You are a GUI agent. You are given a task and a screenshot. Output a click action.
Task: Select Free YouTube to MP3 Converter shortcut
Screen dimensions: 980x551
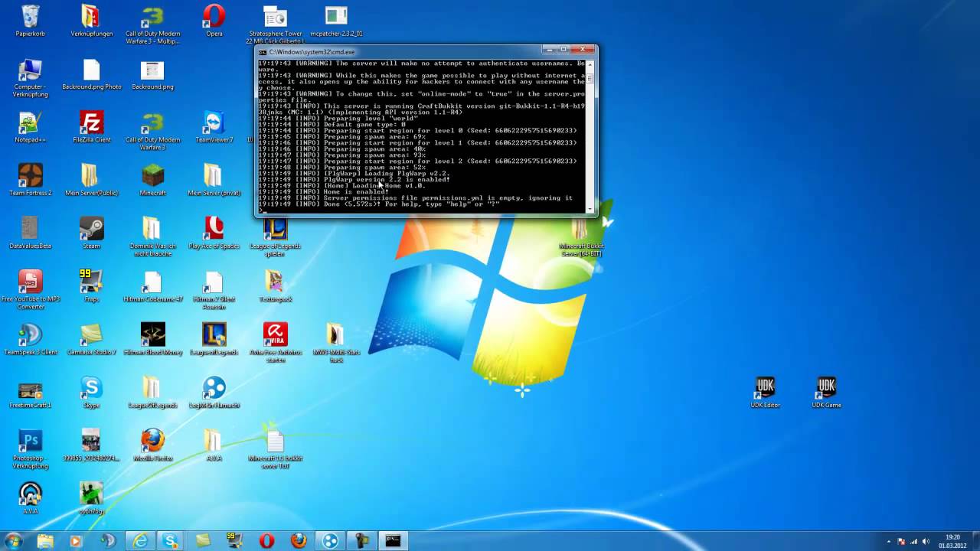pyautogui.click(x=31, y=290)
